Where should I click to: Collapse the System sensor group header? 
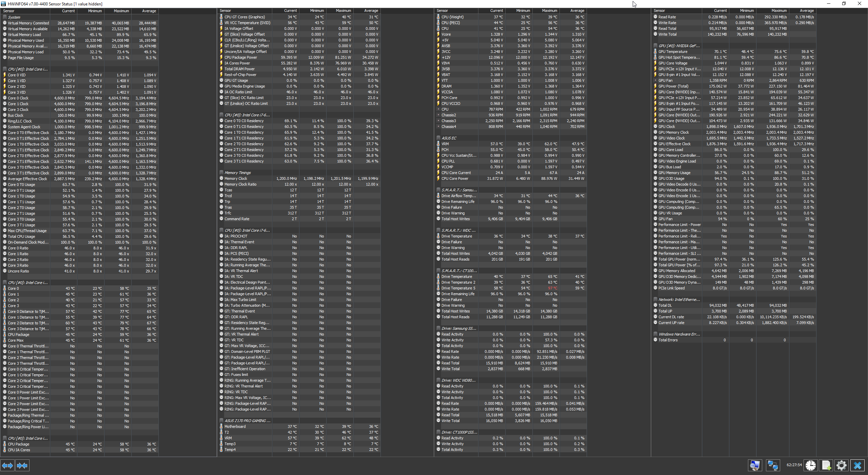coord(14,17)
